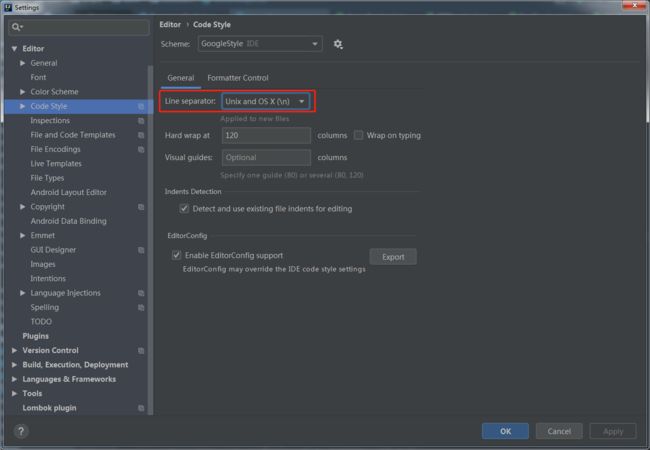Viewport: 650px width, 450px height.
Task: Click Editor in the breadcrumb
Action: pyautogui.click(x=170, y=24)
